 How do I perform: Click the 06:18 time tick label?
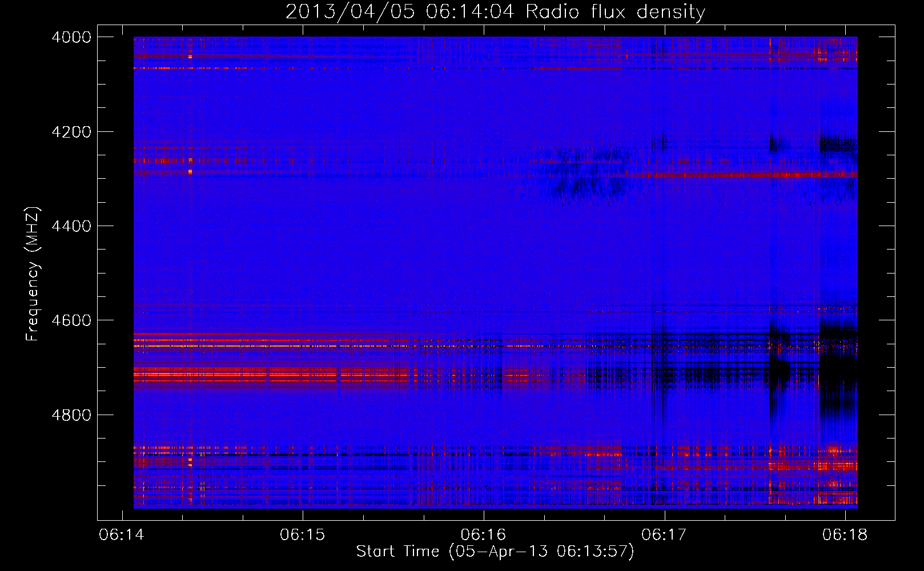845,535
